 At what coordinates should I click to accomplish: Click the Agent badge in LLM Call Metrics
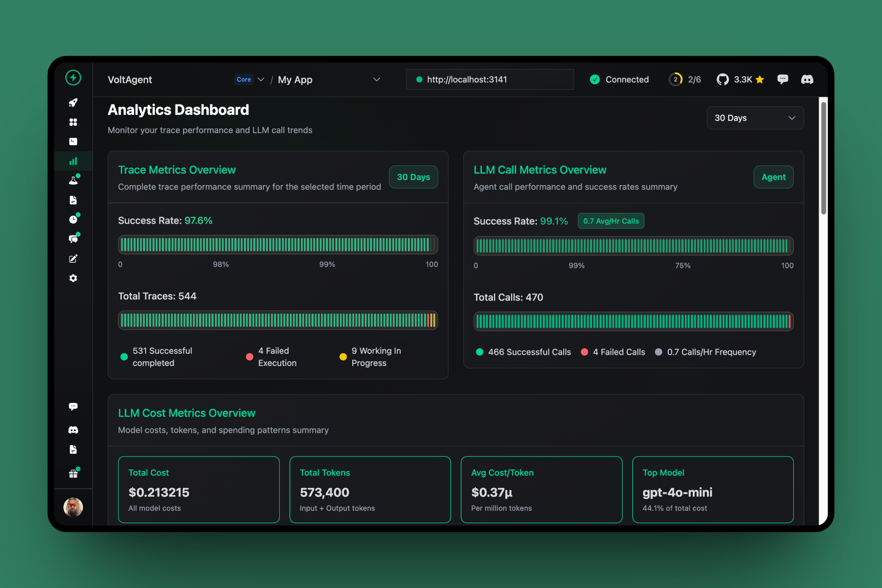[x=773, y=177]
